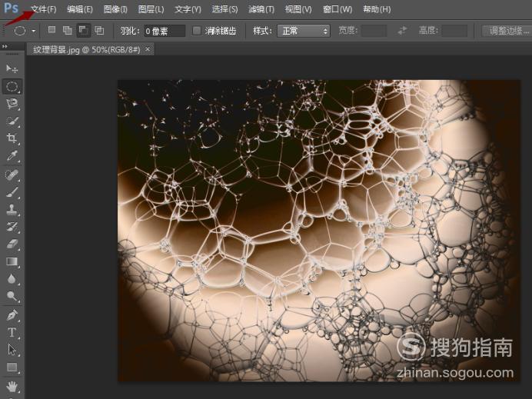This screenshot has width=532, height=399.
Task: Open the 文字(Y) menu
Action: (x=188, y=9)
